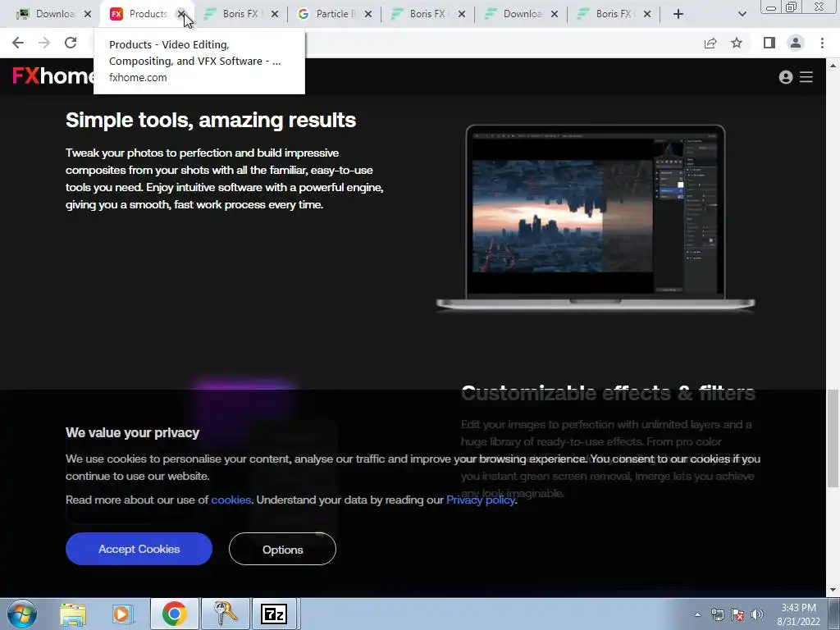This screenshot has height=630, width=840.
Task: Open cookie Options button
Action: tap(282, 549)
